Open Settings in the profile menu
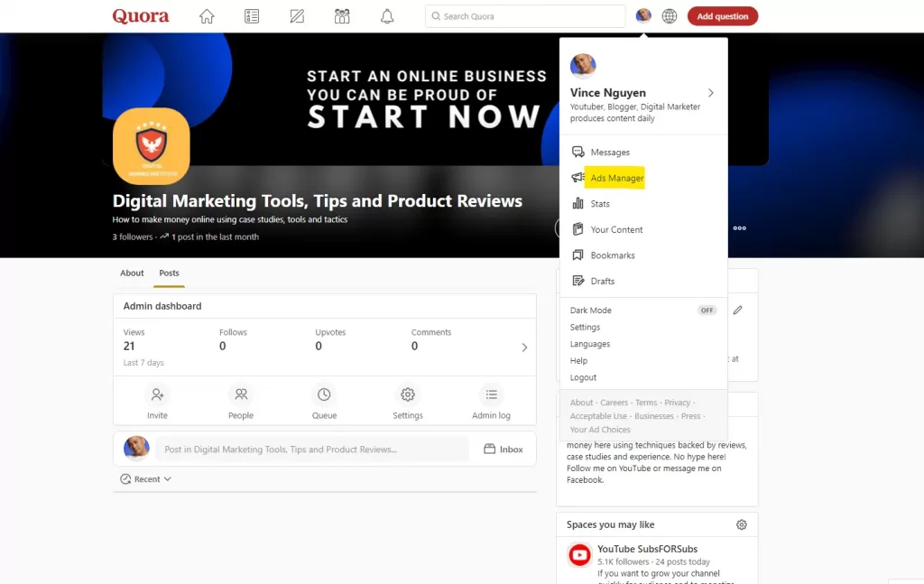The height and width of the screenshot is (584, 924). (585, 327)
